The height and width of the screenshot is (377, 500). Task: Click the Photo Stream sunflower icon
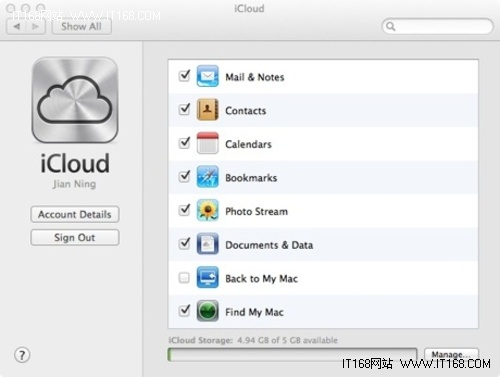pos(207,211)
